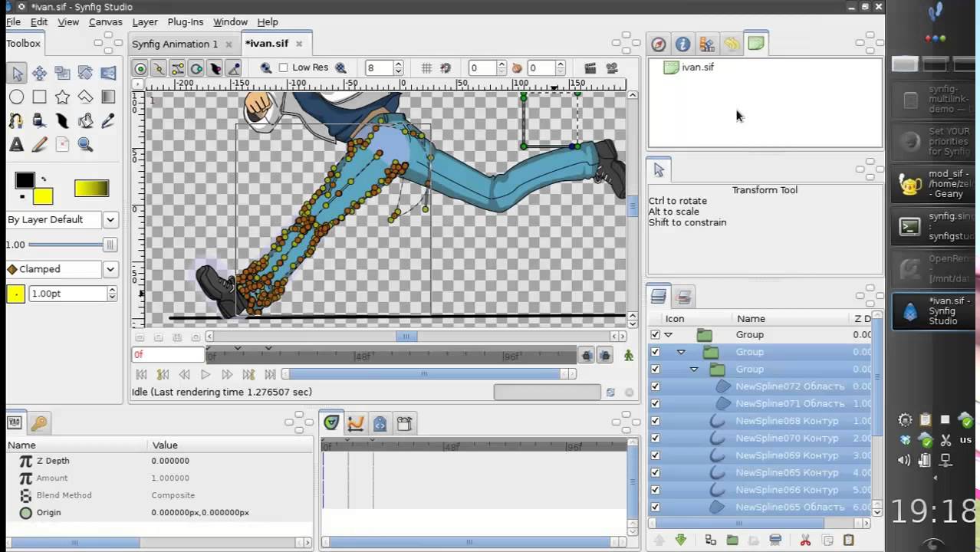Seek to the beginning of animation
Viewport: 980px width, 552px height.
click(x=141, y=374)
